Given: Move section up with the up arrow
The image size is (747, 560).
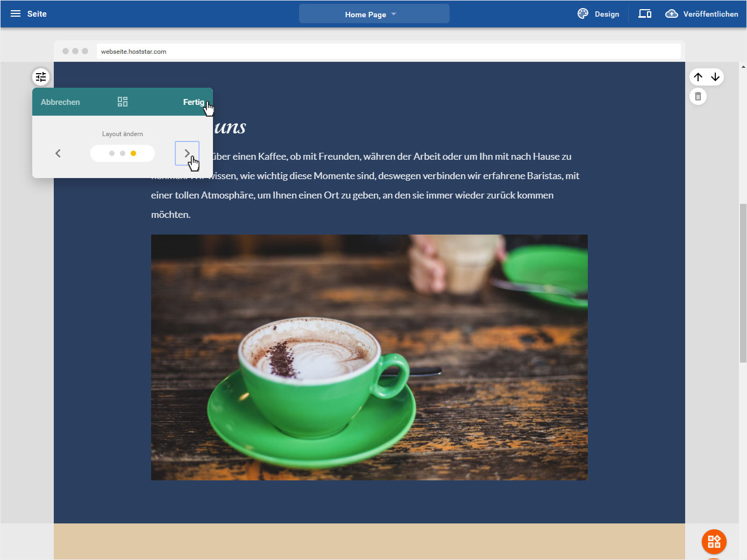Looking at the screenshot, I should (x=698, y=77).
